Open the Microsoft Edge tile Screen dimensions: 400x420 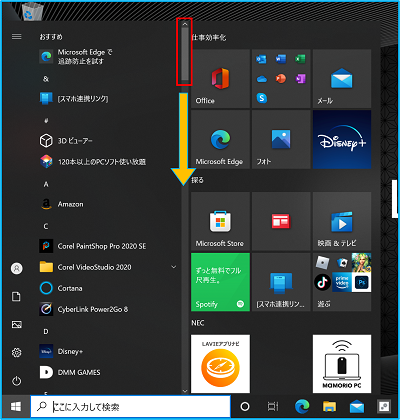click(x=220, y=139)
